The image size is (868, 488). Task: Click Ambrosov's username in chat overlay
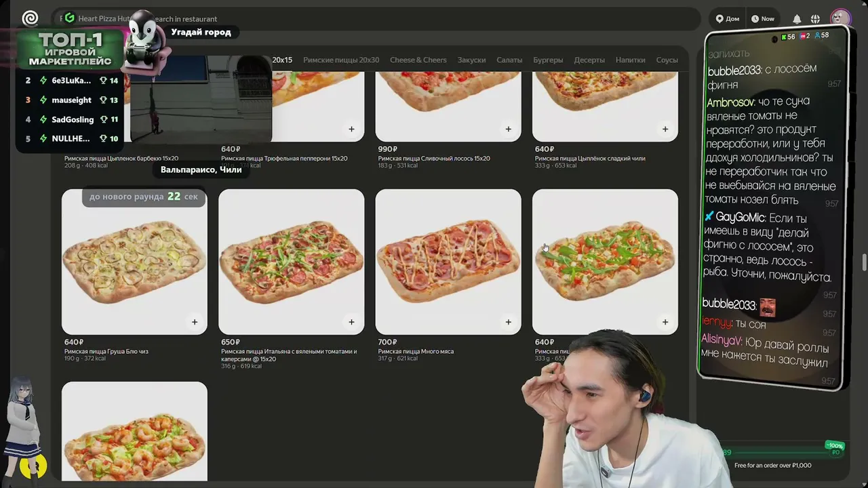pos(730,102)
